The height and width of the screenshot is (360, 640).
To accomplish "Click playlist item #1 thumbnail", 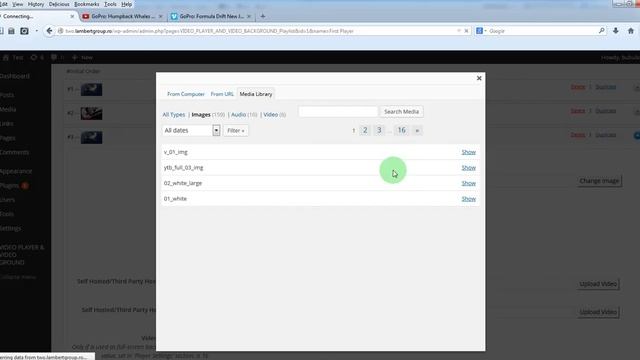I will 91,89.
